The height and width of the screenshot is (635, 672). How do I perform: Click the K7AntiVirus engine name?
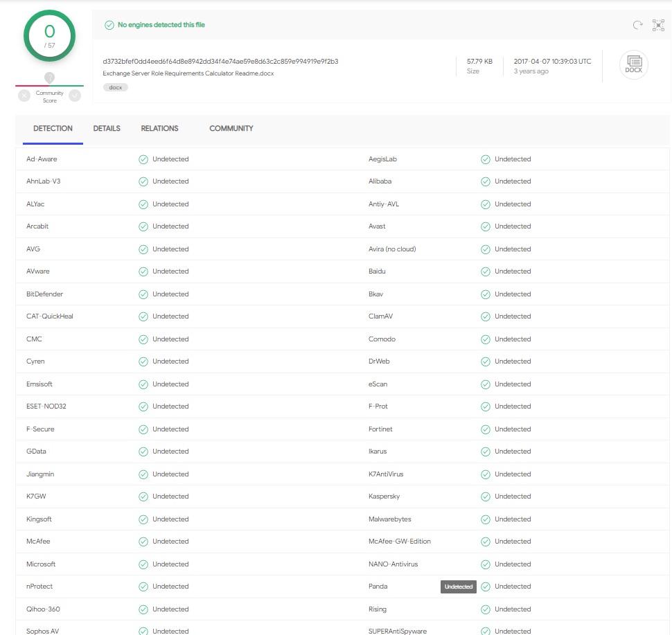386,474
